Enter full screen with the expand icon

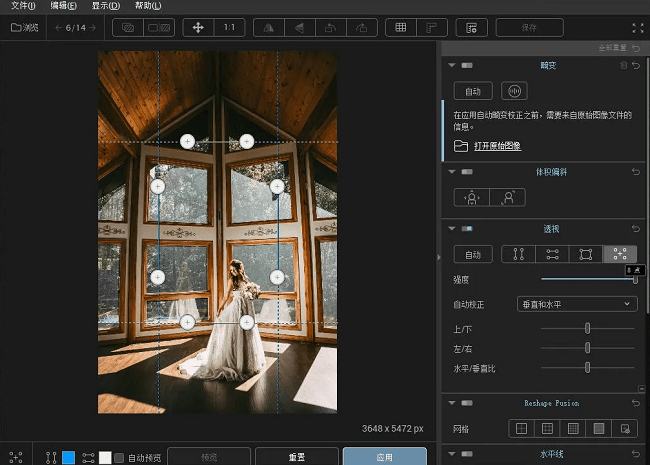pyautogui.click(x=637, y=27)
